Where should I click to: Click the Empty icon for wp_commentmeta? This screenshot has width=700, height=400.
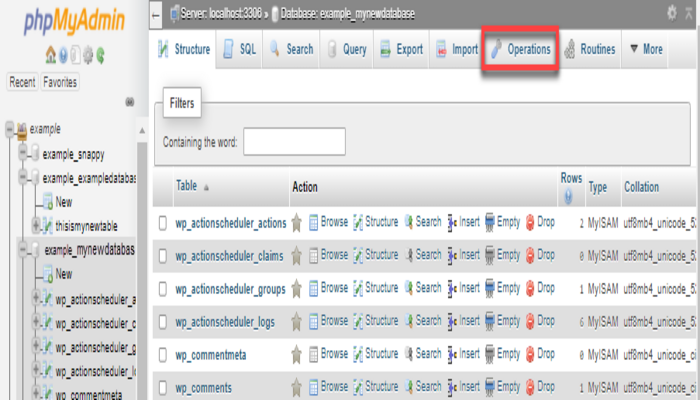[x=490, y=354]
